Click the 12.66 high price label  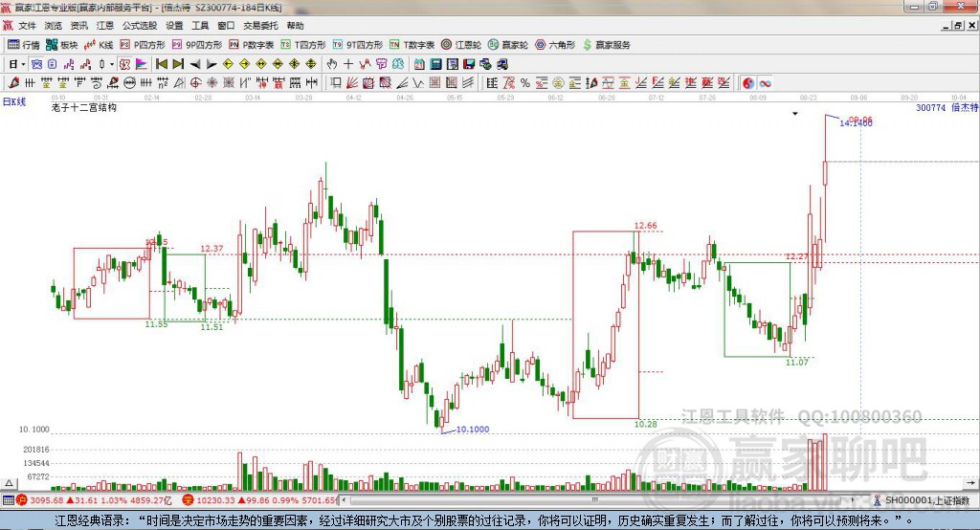(x=646, y=226)
